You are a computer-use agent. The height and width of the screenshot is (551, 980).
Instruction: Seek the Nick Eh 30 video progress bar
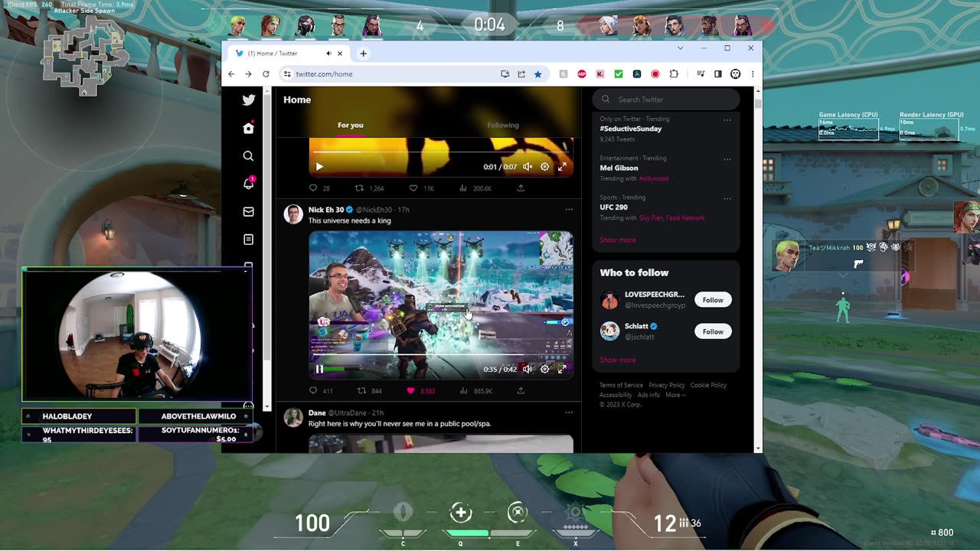coord(441,354)
